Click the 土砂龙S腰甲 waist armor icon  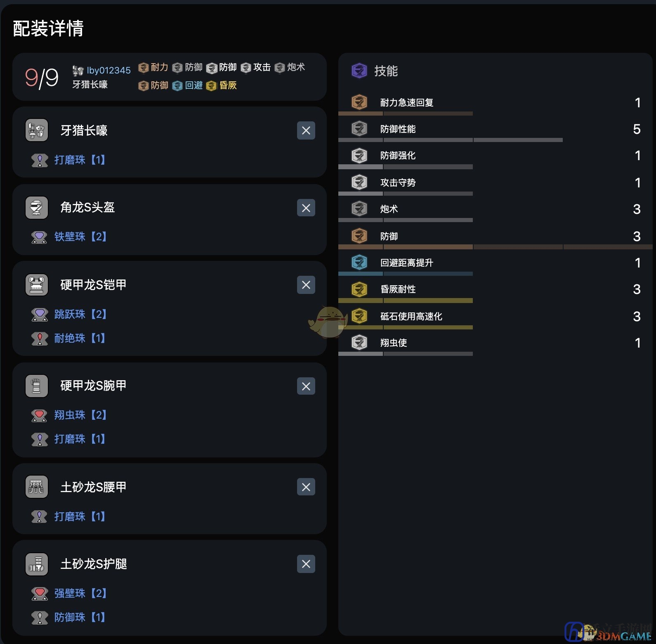tap(37, 487)
